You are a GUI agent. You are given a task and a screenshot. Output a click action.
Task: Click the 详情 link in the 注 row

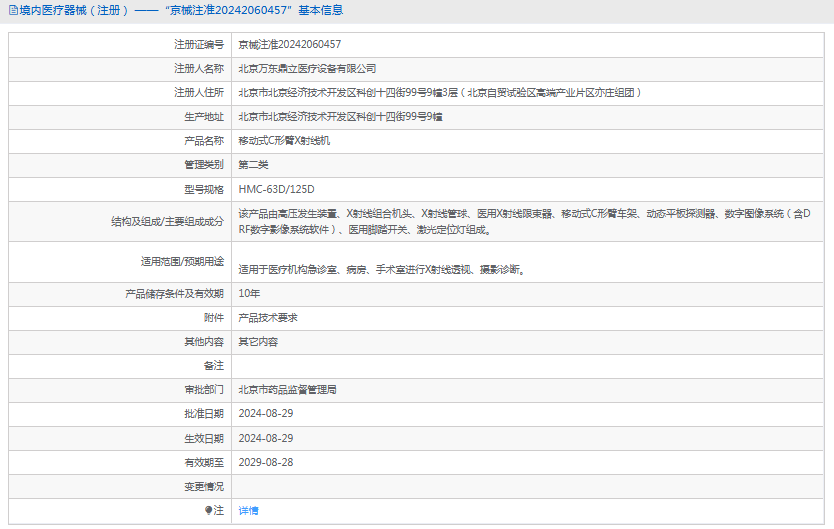coord(248,511)
